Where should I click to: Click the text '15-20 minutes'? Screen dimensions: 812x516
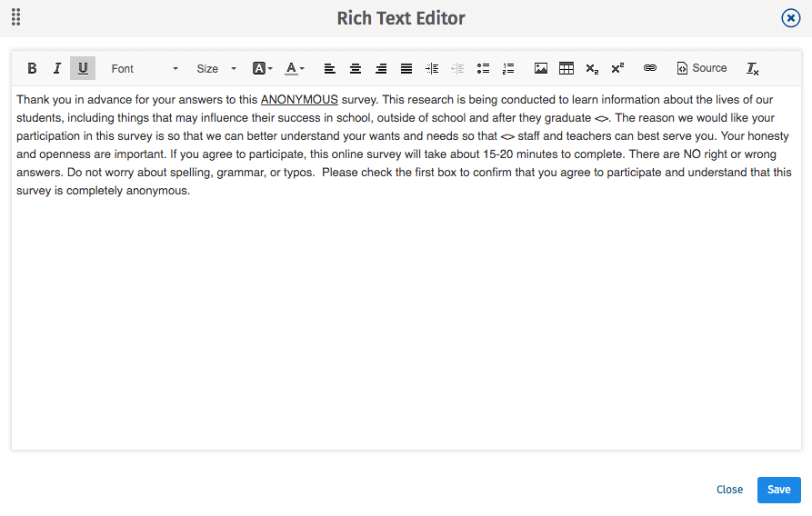click(518, 154)
